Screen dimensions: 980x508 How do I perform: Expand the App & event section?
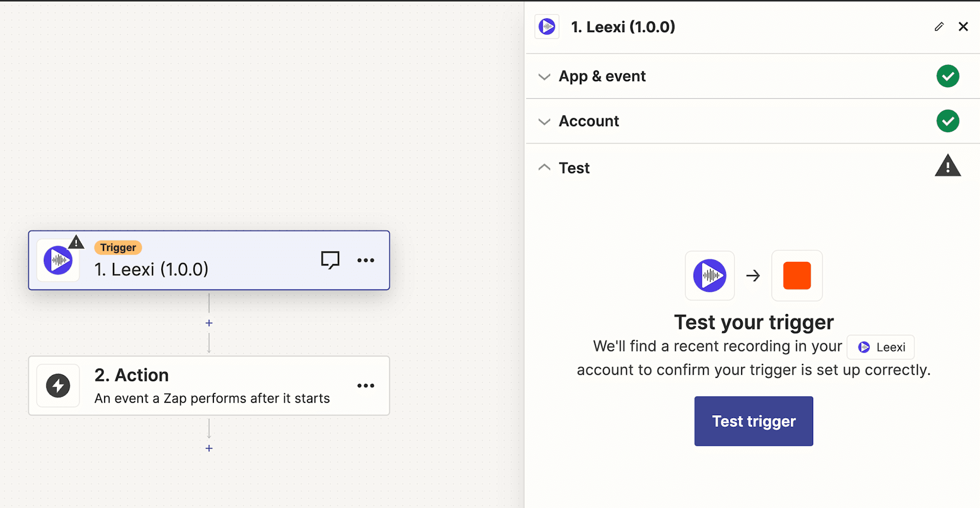coord(544,76)
